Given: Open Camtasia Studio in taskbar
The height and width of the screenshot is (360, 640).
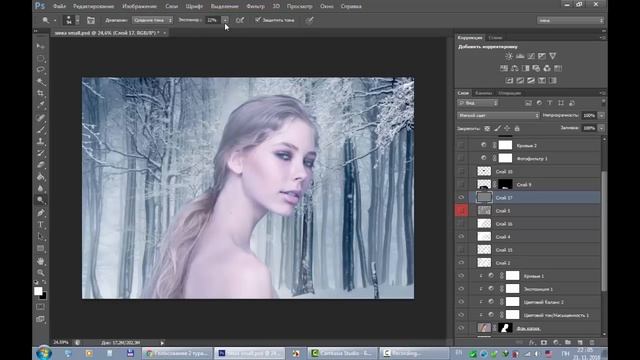Looking at the screenshot, I should [342, 353].
